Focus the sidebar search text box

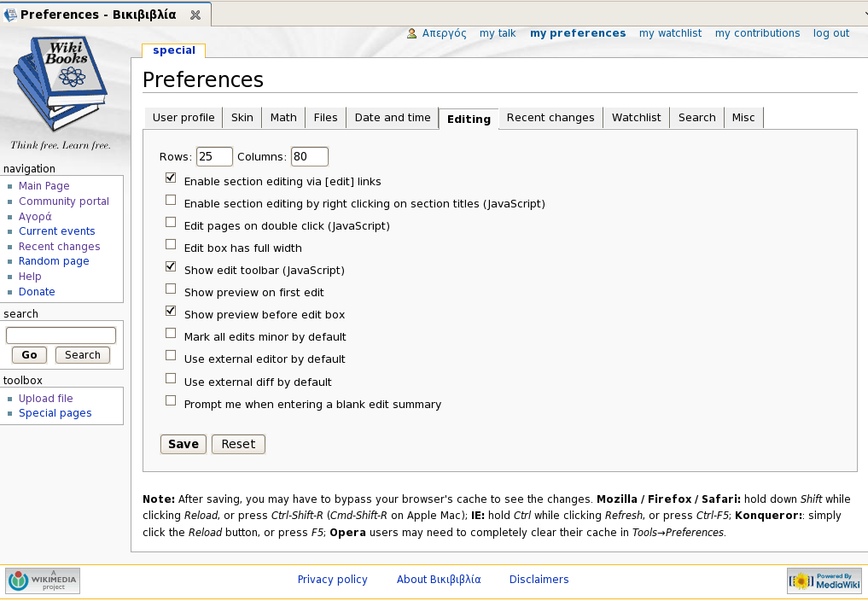coord(61,336)
